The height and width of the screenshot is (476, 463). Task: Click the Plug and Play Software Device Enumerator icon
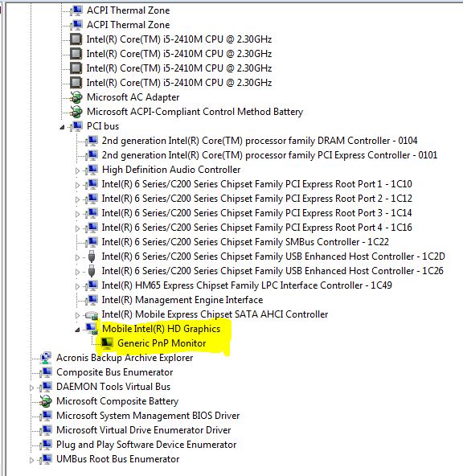coord(46,445)
